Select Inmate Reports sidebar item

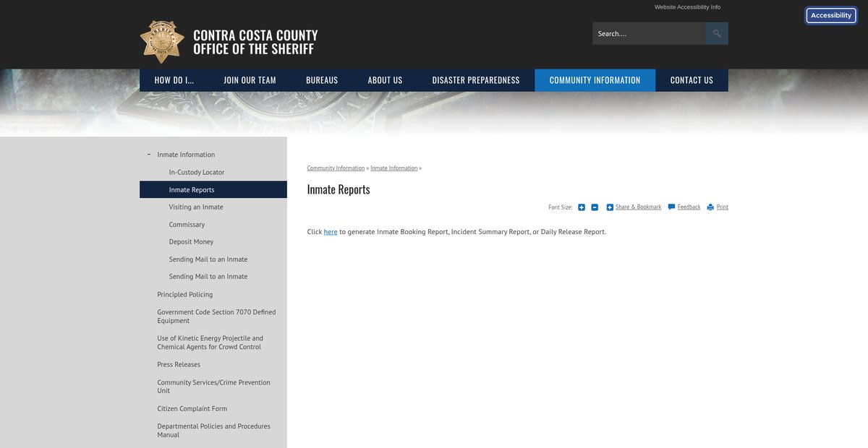(213, 190)
